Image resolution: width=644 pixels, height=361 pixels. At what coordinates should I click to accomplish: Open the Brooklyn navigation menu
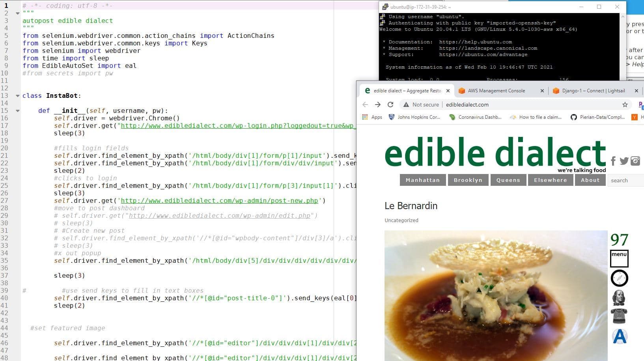468,180
